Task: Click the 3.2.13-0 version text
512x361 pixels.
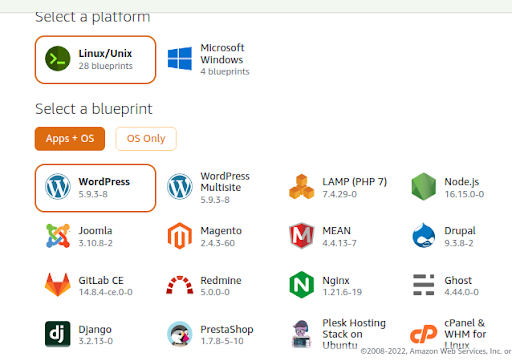Action: pos(96,341)
